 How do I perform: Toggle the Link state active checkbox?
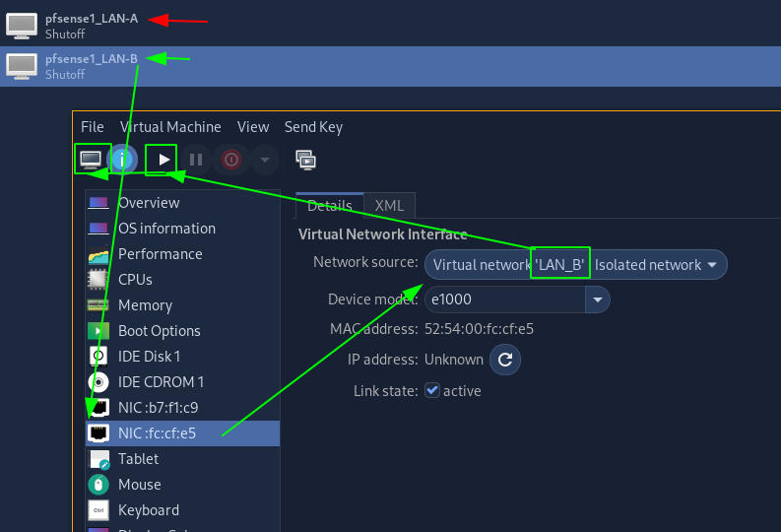click(432, 390)
